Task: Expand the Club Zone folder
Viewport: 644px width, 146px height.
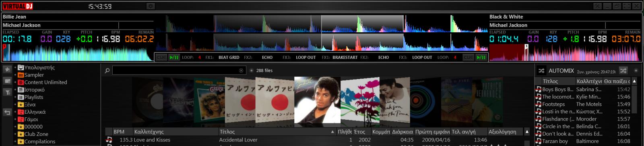Action: [x=15, y=134]
